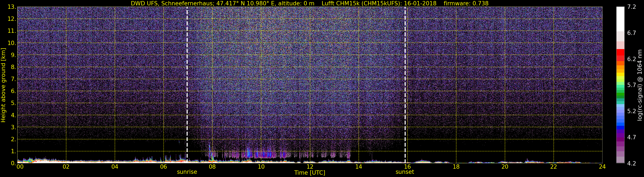Click the date '16-01-2018' in the title
644x177 pixels.
tap(420, 3)
